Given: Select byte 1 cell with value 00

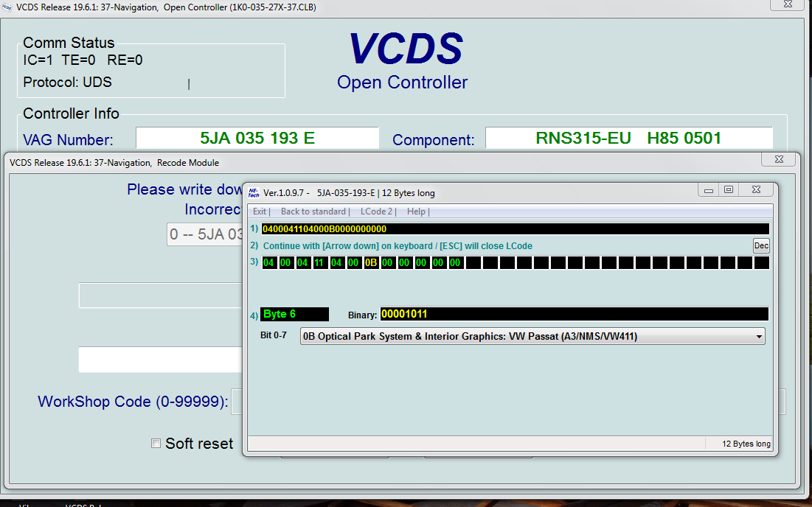Looking at the screenshot, I should pos(286,263).
